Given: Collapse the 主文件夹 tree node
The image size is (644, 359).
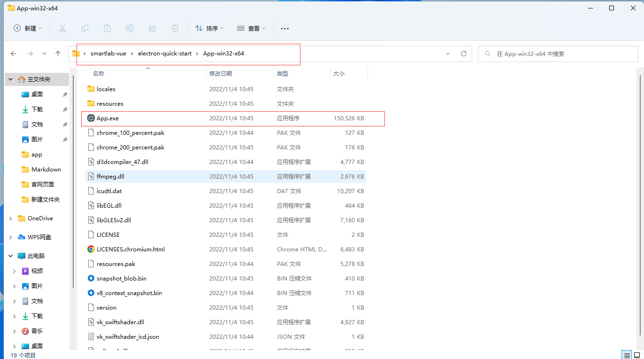Looking at the screenshot, I should [11, 79].
